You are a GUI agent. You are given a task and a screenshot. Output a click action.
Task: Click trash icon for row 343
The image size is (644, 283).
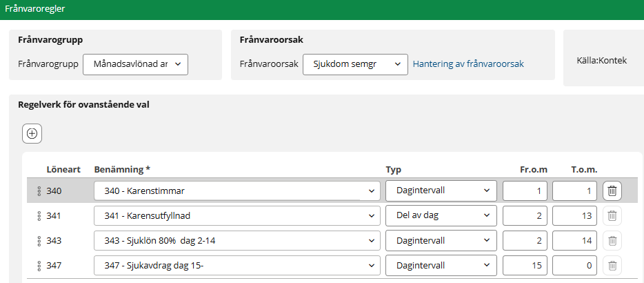tap(612, 241)
